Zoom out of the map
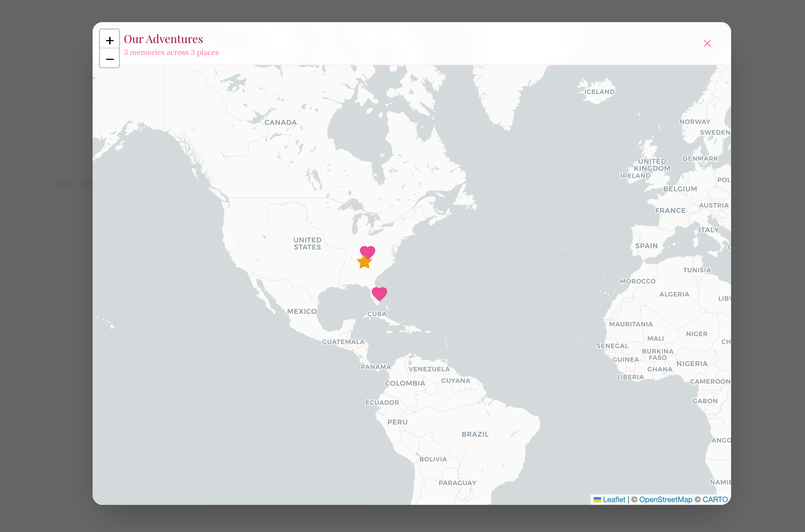The width and height of the screenshot is (805, 532). 109,59
